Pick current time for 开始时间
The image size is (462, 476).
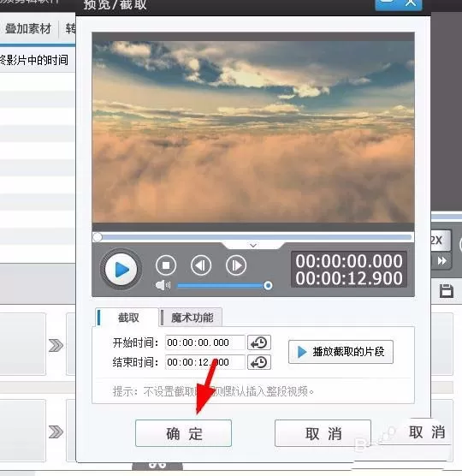click(x=259, y=342)
